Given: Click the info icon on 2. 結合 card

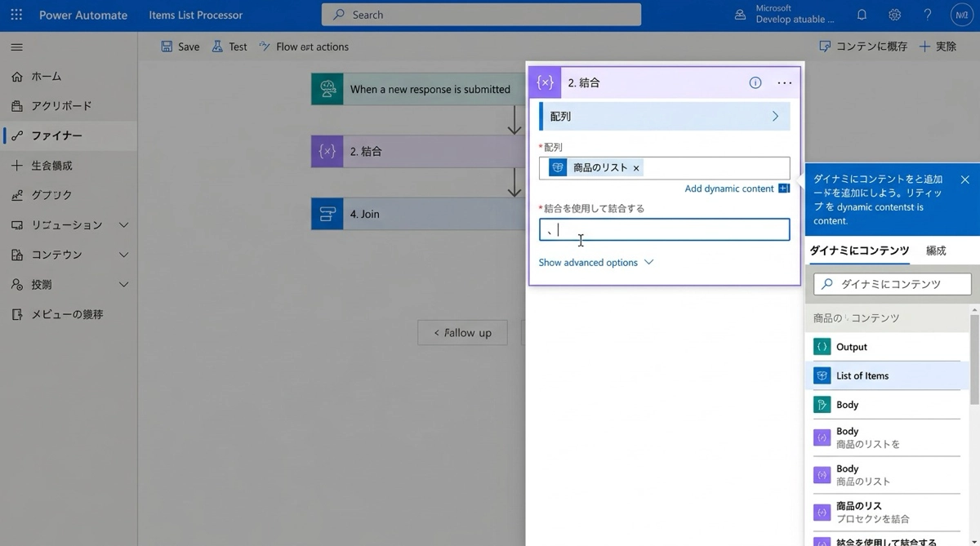Looking at the screenshot, I should click(x=755, y=82).
